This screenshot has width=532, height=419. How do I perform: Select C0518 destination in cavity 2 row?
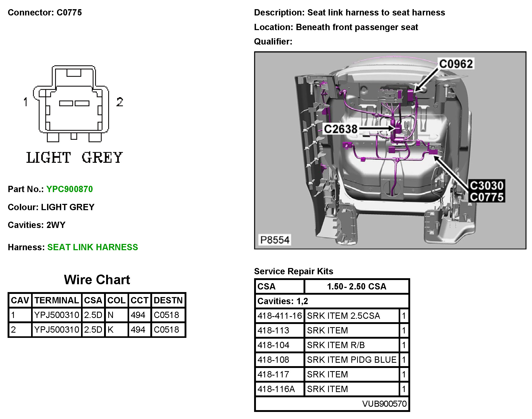point(166,329)
